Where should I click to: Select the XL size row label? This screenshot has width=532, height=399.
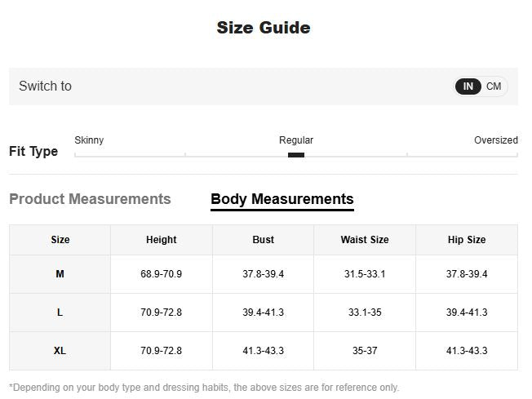click(60, 351)
